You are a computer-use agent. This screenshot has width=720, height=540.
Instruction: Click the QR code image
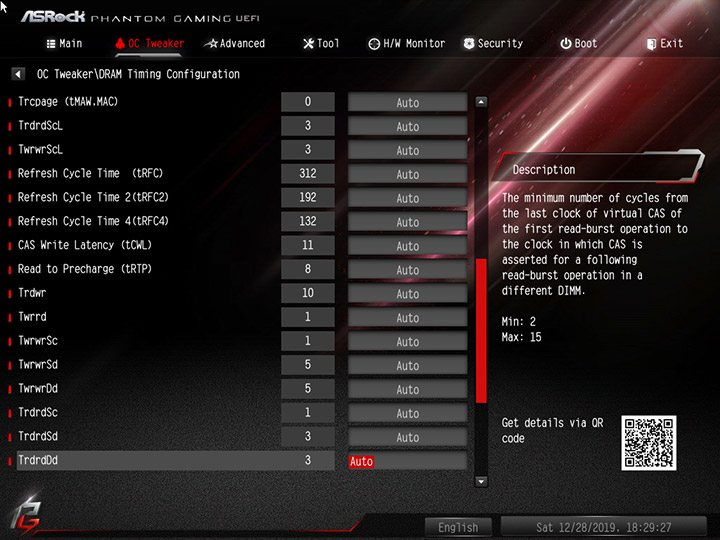click(649, 443)
